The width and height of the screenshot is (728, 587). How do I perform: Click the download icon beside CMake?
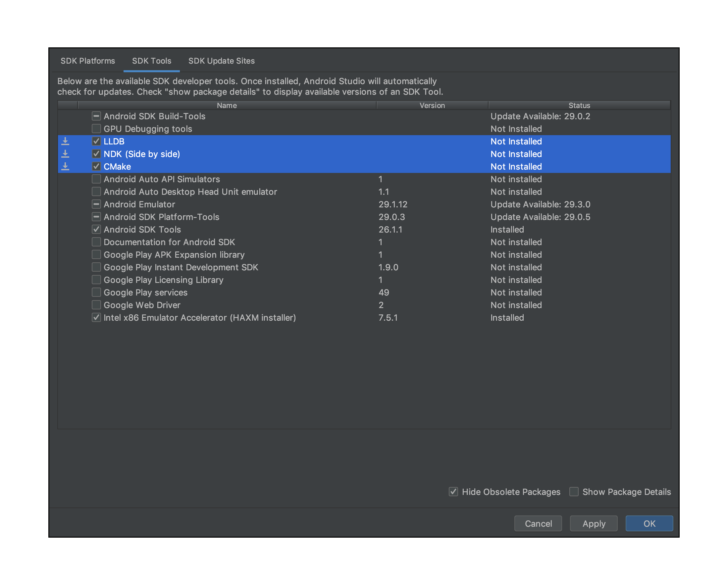(x=65, y=166)
